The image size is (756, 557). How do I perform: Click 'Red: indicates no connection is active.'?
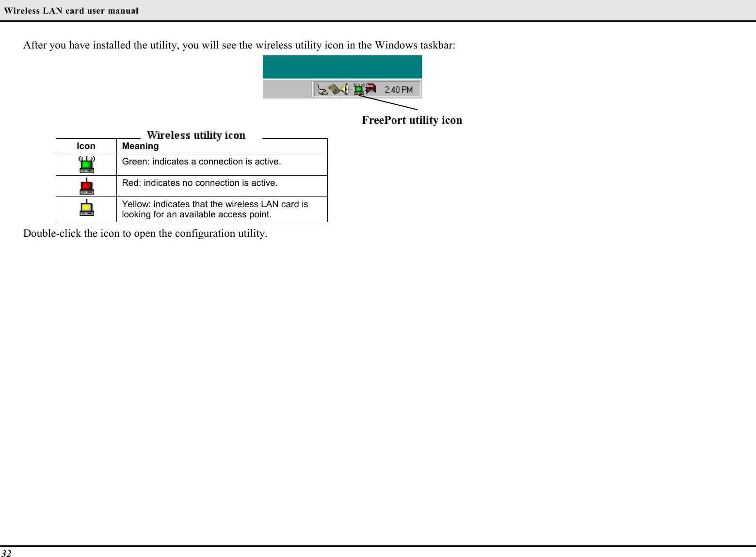(200, 183)
